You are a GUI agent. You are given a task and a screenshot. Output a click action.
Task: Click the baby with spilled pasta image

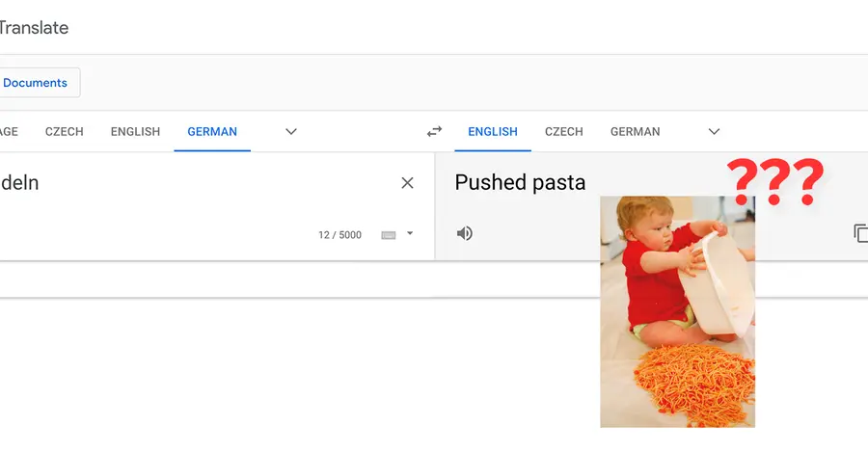click(x=677, y=310)
